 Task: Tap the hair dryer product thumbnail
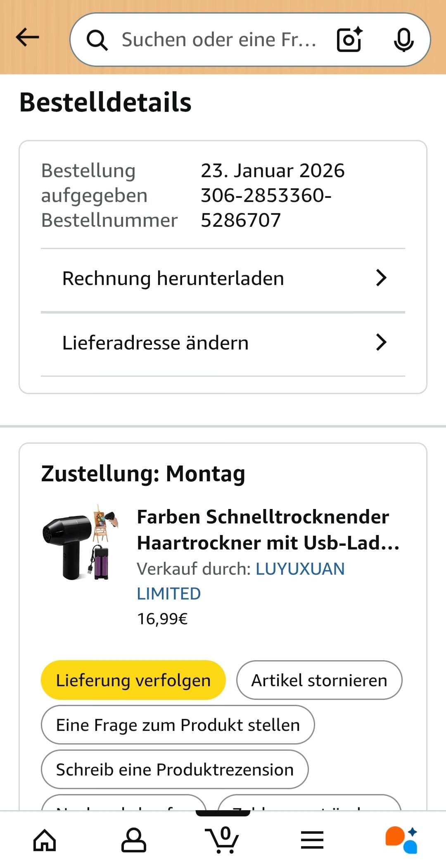coord(80,542)
